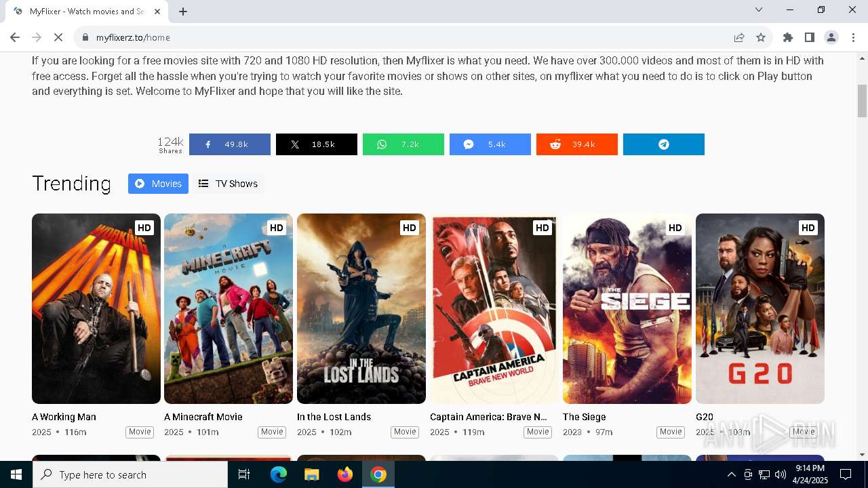This screenshot has width=868, height=488.
Task: Open Captain America Brave New World poster
Action: pyautogui.click(x=494, y=308)
